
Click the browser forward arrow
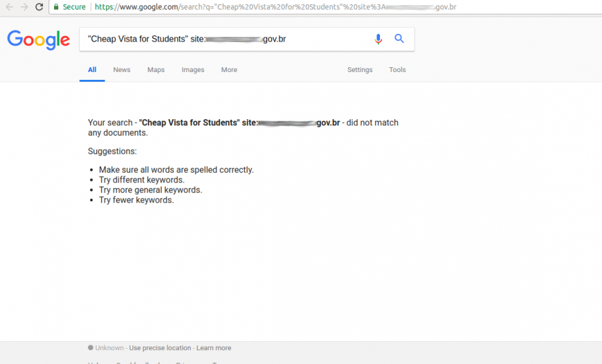coord(24,7)
